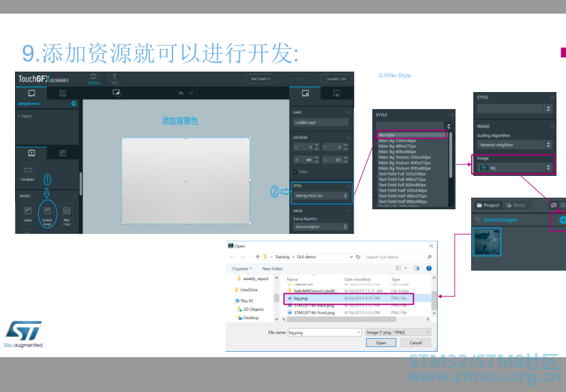
Task: Collapse the NAME properties section
Action: click(348, 112)
